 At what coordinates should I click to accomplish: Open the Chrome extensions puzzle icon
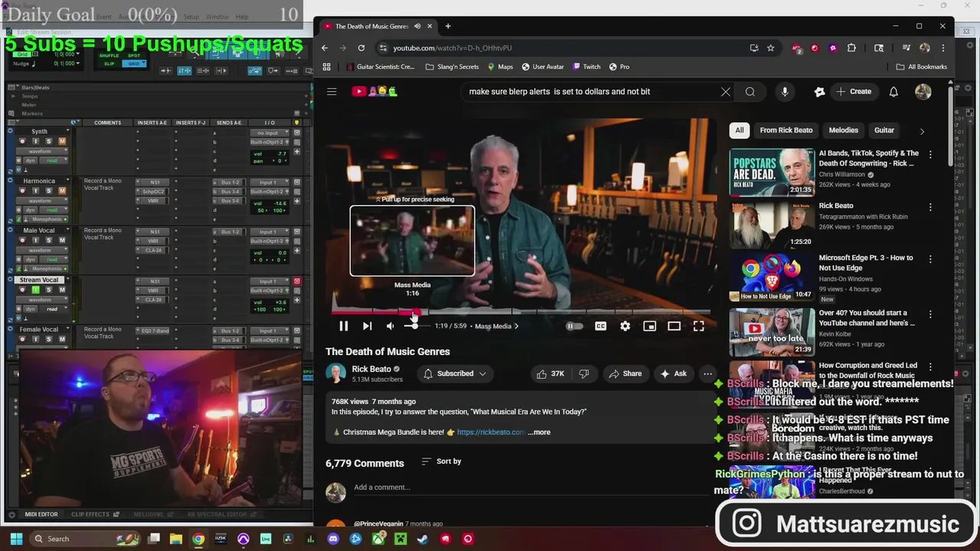pyautogui.click(x=851, y=47)
